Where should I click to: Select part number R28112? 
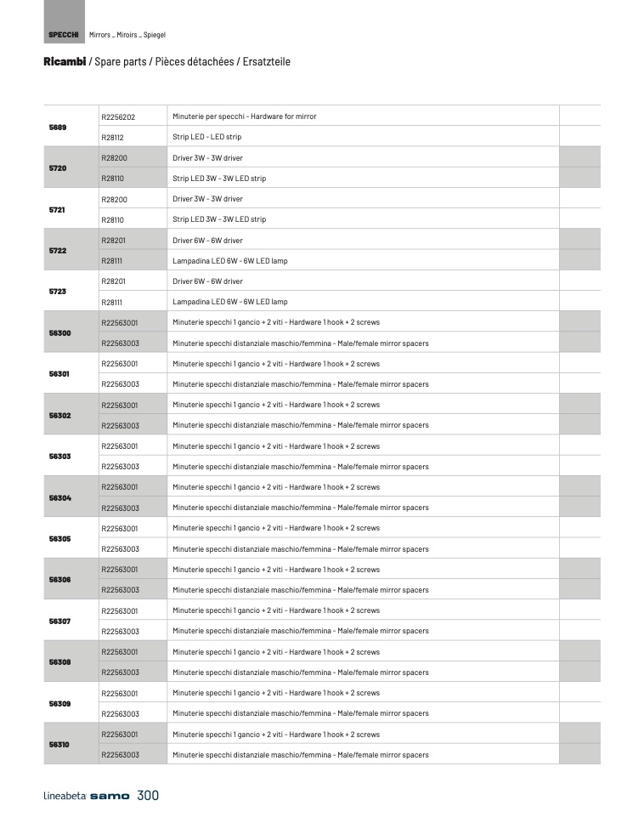point(112,137)
